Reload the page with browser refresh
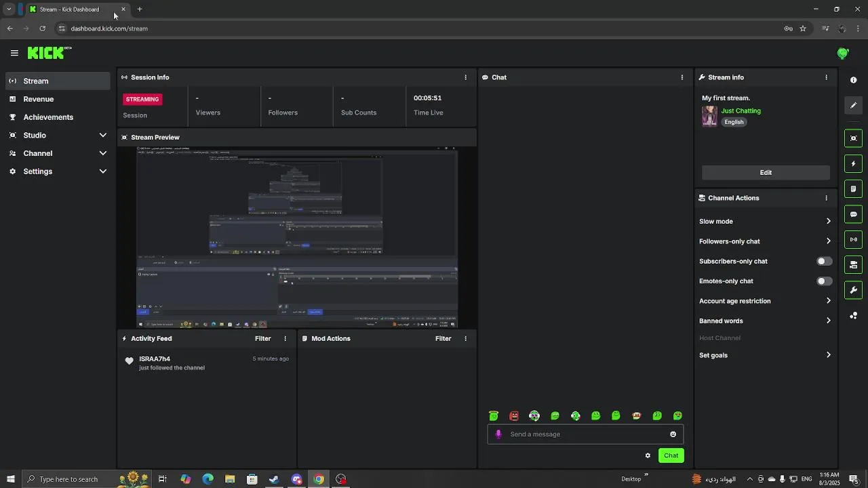The image size is (868, 488). point(42,28)
